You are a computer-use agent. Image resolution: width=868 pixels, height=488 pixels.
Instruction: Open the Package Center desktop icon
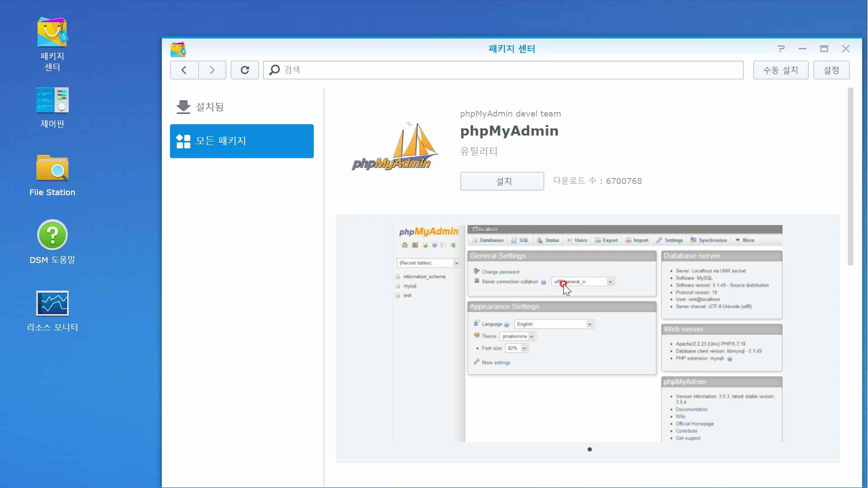pyautogui.click(x=52, y=33)
